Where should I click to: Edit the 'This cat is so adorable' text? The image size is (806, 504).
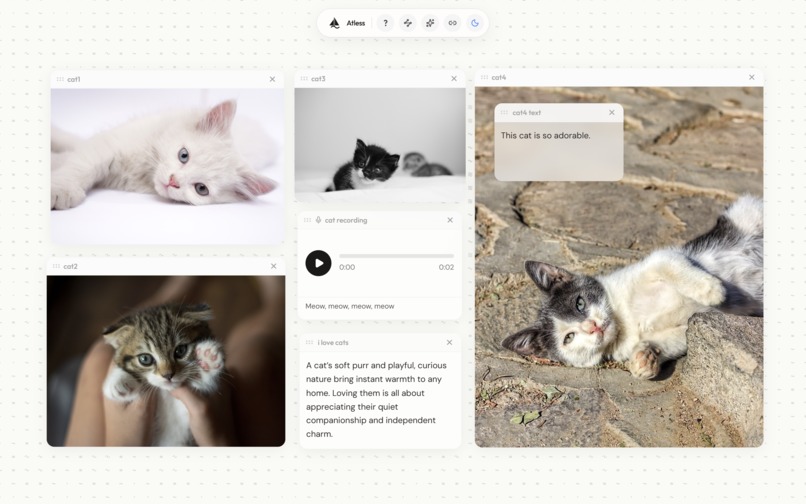[545, 136]
